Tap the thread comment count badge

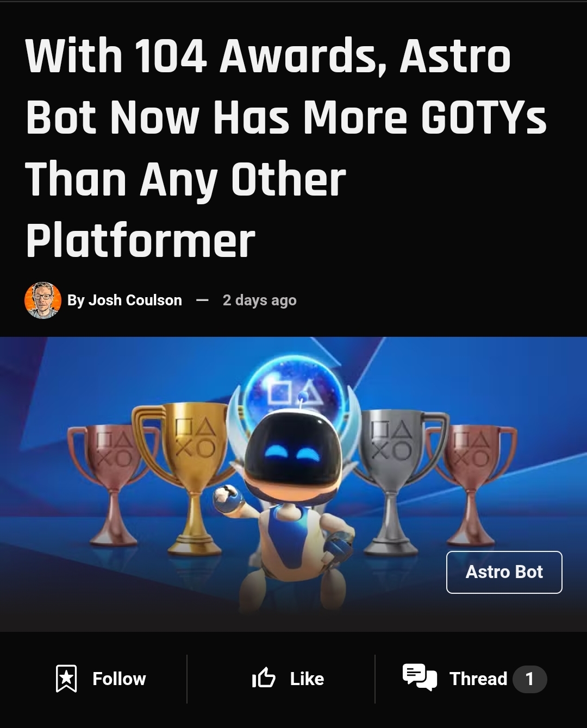tap(529, 679)
